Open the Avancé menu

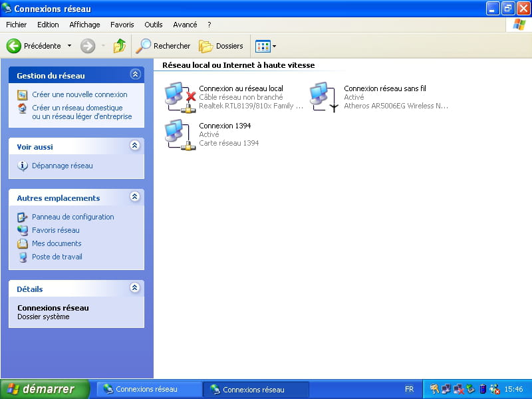(x=185, y=25)
